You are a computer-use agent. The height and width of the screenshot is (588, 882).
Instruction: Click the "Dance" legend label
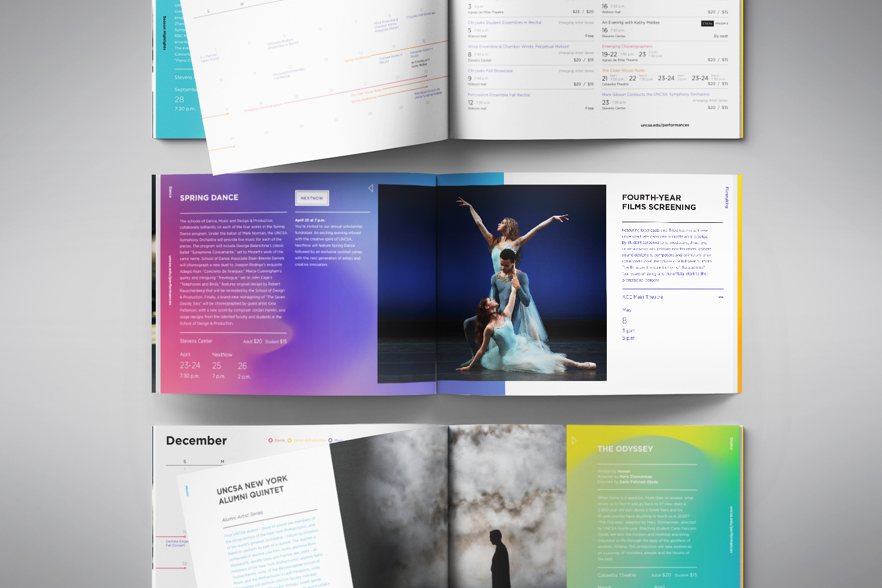pos(279,440)
